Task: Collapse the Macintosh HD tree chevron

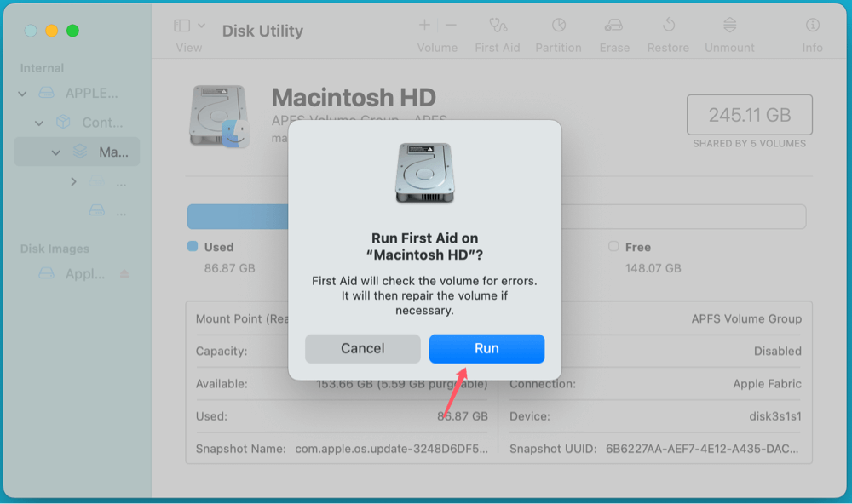Action: point(56,152)
